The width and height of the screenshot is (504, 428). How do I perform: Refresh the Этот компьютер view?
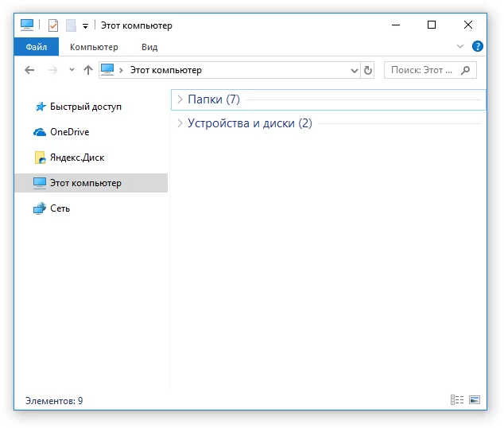(368, 70)
